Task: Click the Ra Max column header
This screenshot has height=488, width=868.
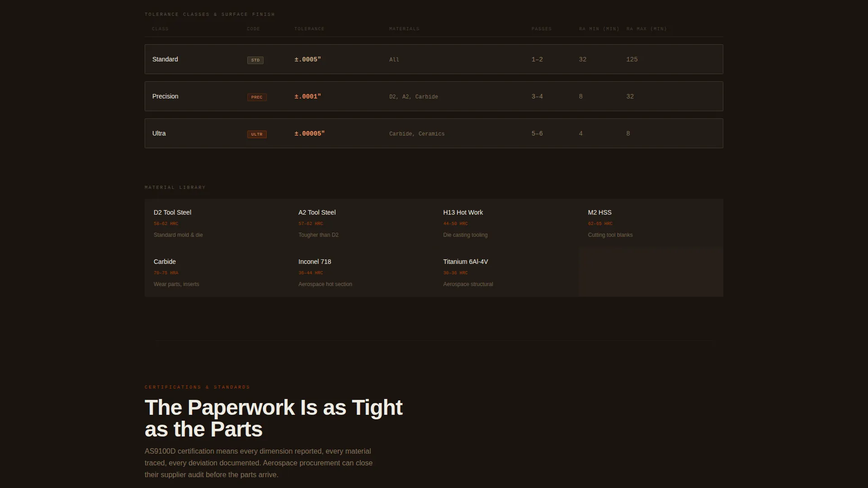Action: tap(646, 29)
